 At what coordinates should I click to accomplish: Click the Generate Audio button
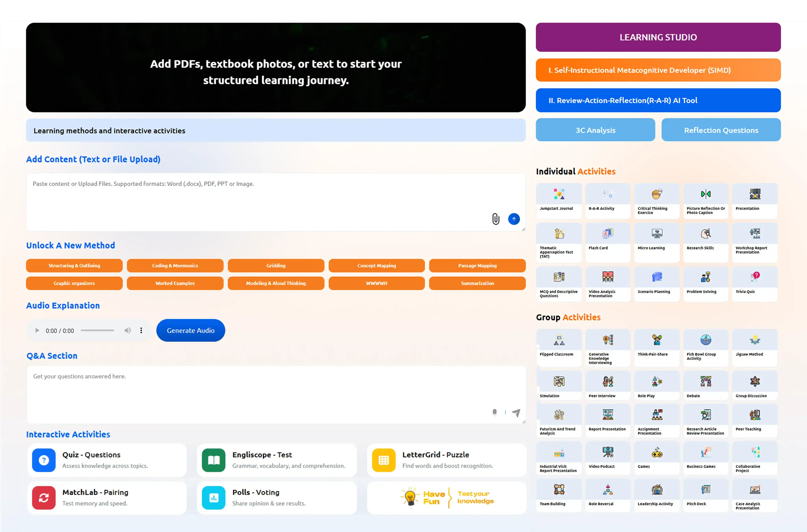coord(190,331)
